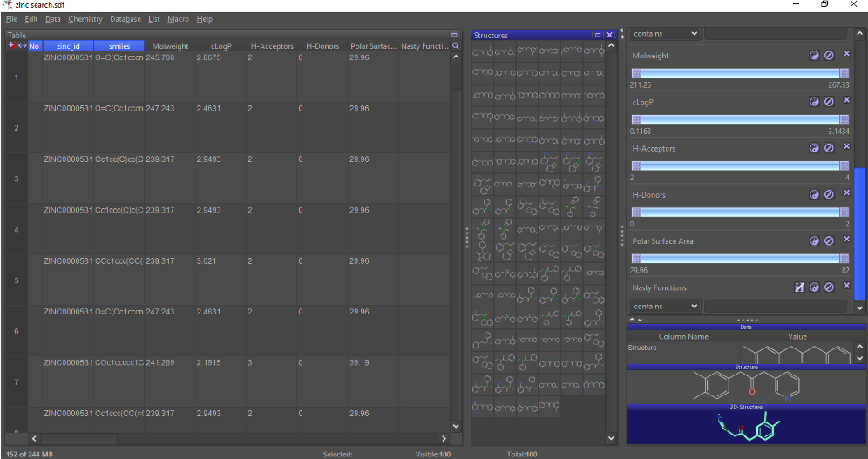Maximize the Structures view panel

coord(598,35)
